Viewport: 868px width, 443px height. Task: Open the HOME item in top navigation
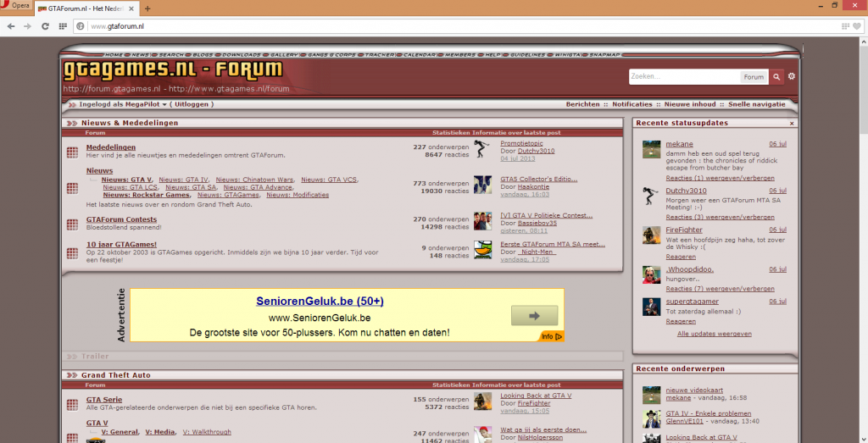[114, 55]
